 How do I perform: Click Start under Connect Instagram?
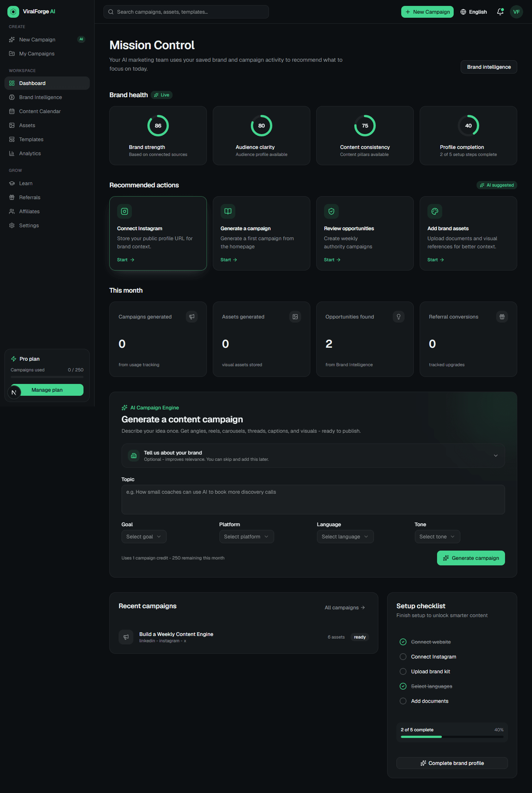click(x=126, y=260)
